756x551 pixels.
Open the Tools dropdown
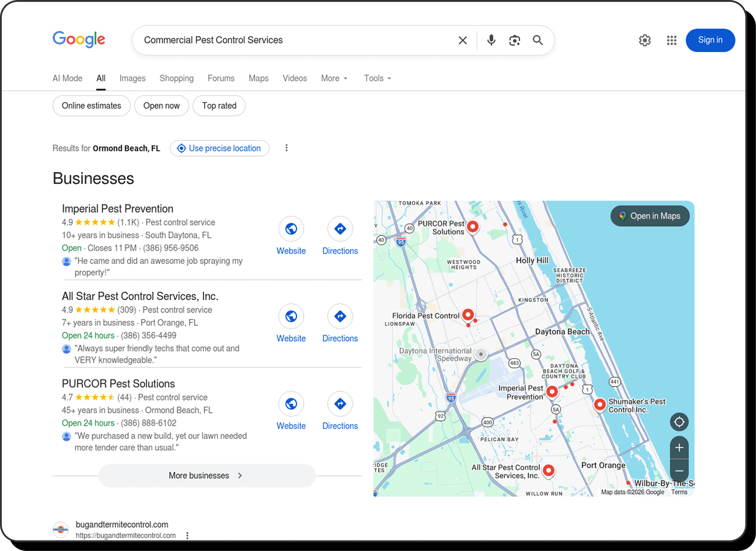point(377,78)
